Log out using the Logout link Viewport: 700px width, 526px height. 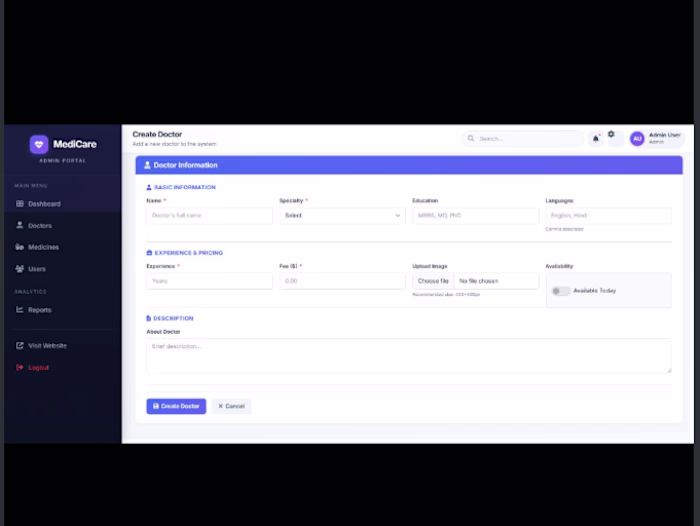pos(38,367)
